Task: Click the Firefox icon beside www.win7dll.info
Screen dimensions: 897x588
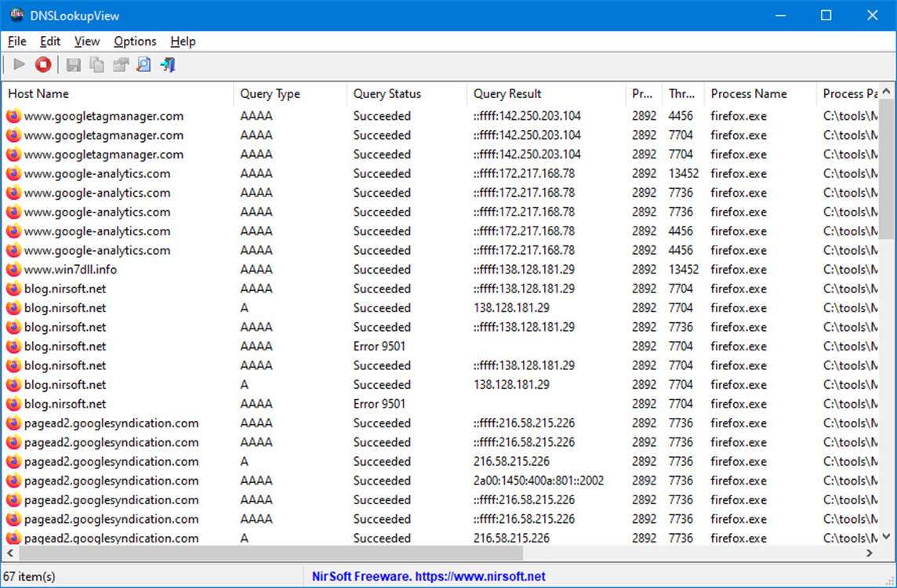Action: pyautogui.click(x=13, y=270)
